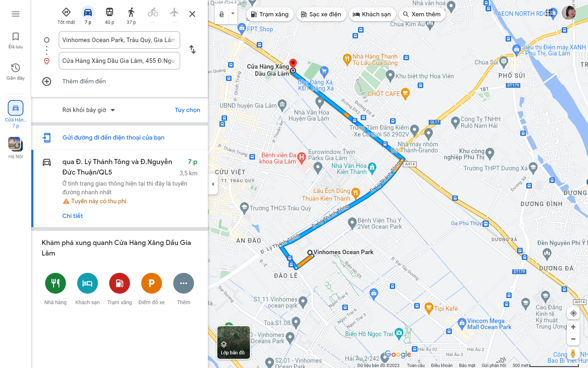Filter map by Khách sạn chip
The height and width of the screenshot is (368, 588).
click(372, 14)
